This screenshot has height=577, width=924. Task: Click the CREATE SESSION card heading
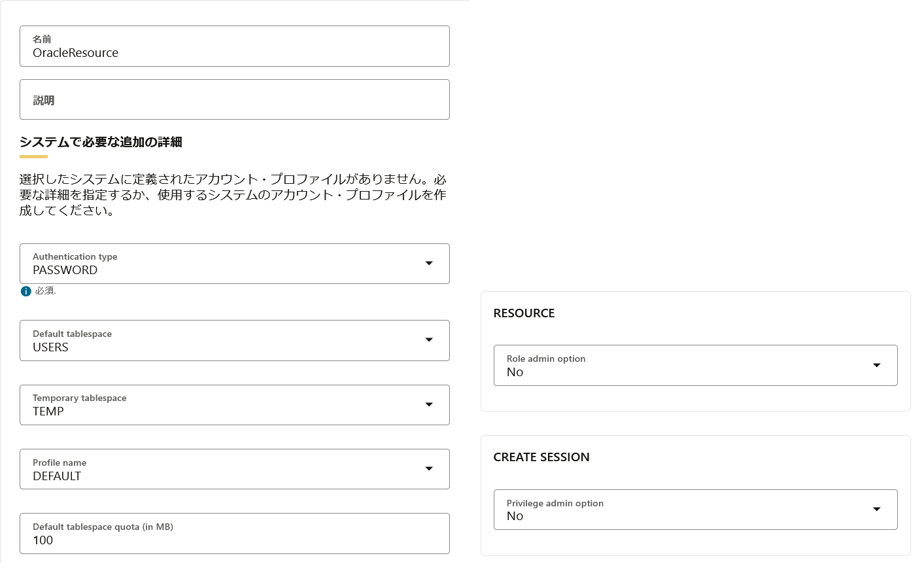tap(541, 457)
